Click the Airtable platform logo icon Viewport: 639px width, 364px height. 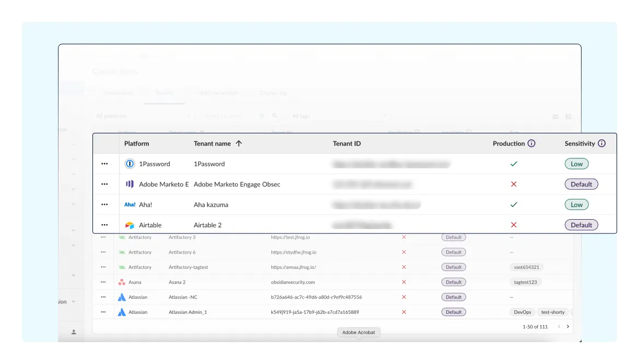[x=130, y=225]
